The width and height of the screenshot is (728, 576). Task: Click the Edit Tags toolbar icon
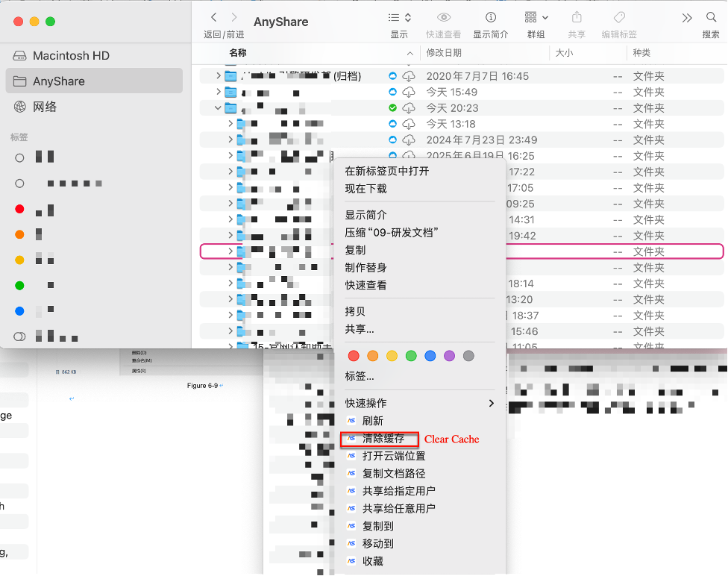click(x=619, y=17)
